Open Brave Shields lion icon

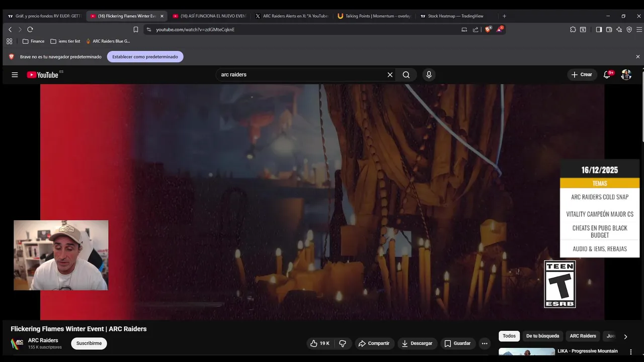[488, 29]
